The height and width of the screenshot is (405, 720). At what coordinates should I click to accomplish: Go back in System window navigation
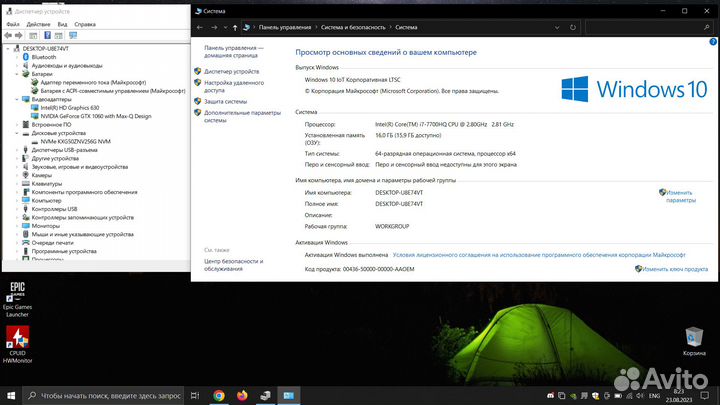tap(200, 28)
